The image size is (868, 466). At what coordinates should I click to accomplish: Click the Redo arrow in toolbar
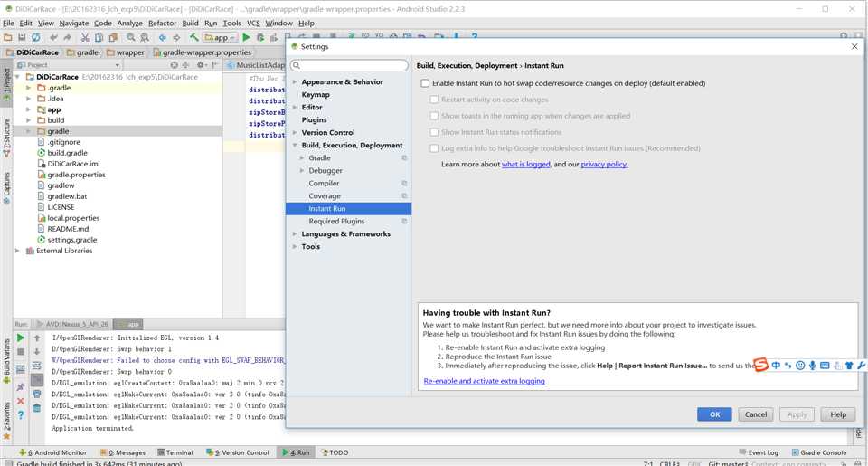pos(67,38)
